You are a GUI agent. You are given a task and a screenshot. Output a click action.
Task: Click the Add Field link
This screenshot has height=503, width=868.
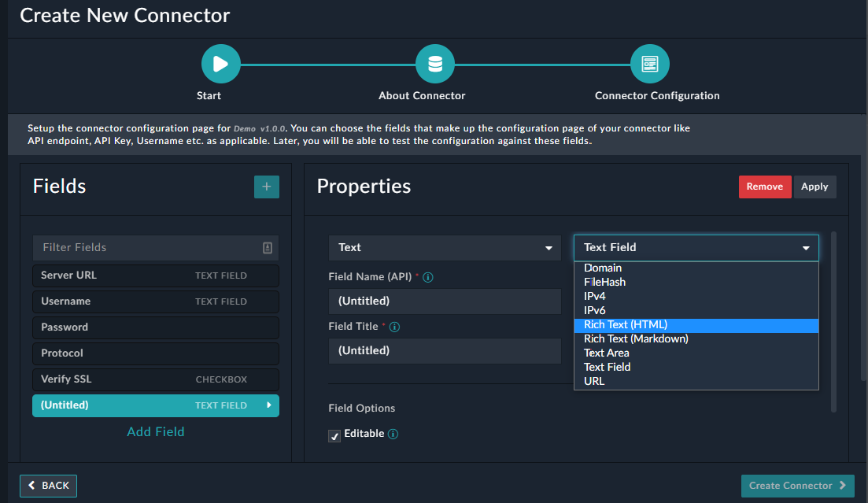tap(155, 431)
